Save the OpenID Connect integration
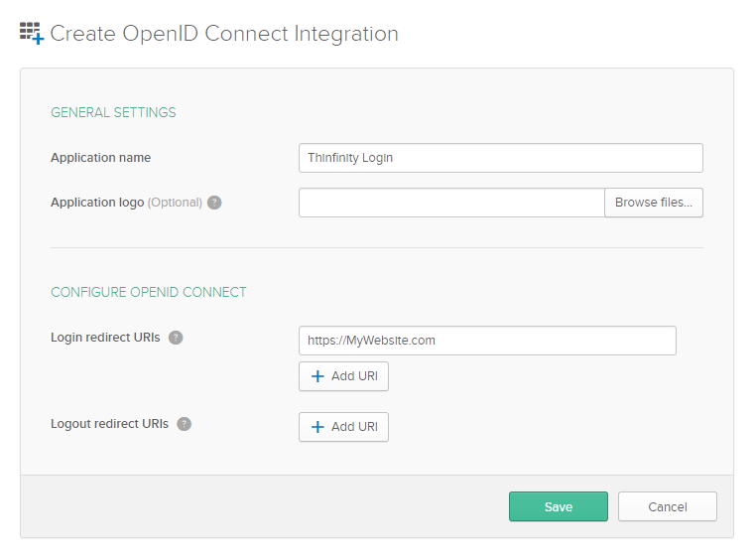Screen dimensions: 756x560 click(x=559, y=506)
